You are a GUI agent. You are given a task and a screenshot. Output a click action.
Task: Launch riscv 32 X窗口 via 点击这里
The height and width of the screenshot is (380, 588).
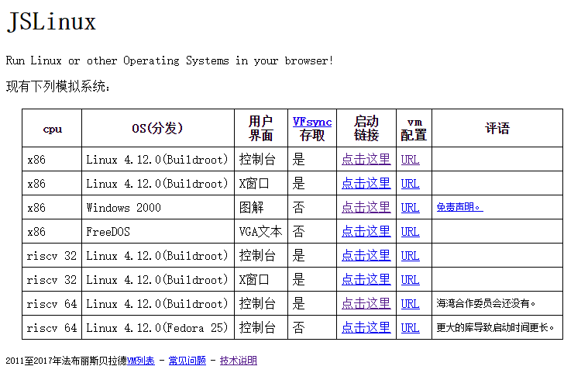[x=366, y=279]
